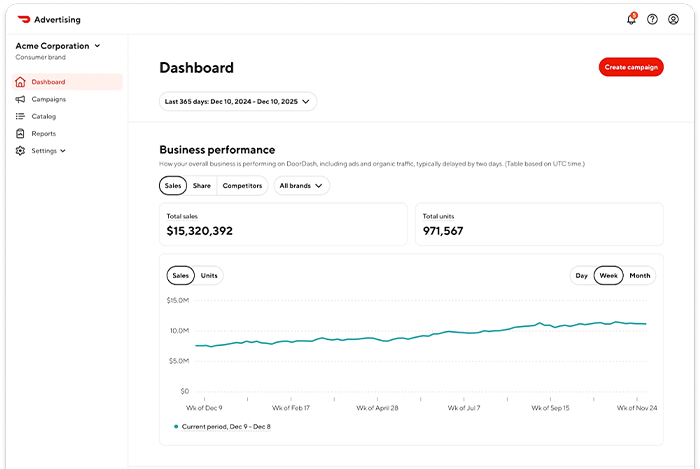Click the Wk of Dec 9 axis label

tap(204, 408)
